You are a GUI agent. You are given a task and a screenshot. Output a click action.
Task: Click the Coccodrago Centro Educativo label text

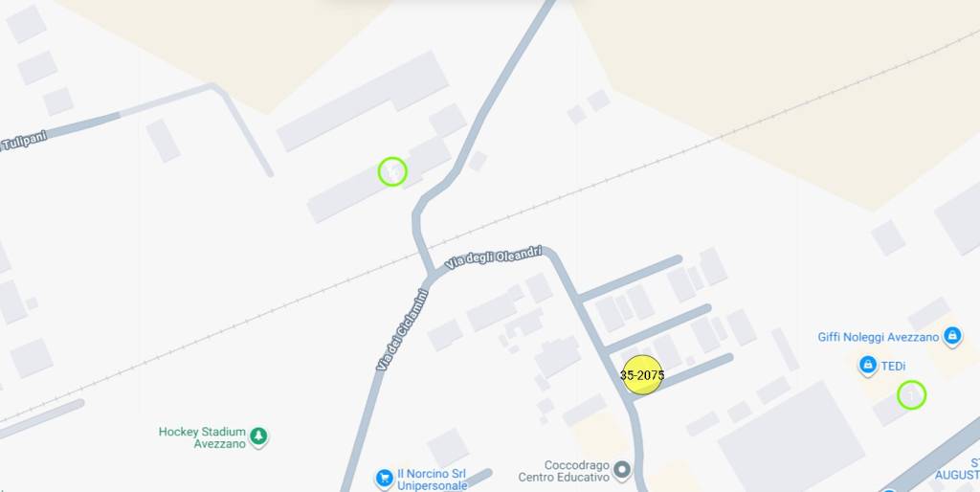tap(564, 471)
